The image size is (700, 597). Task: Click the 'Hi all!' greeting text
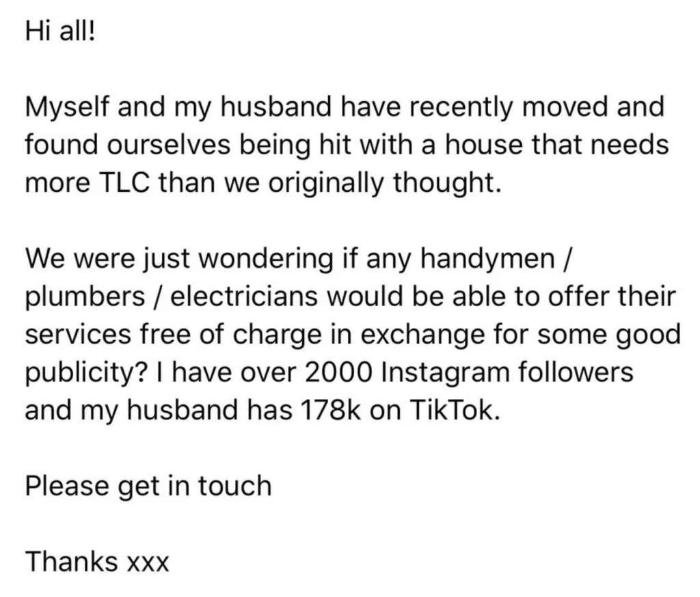coord(60,32)
